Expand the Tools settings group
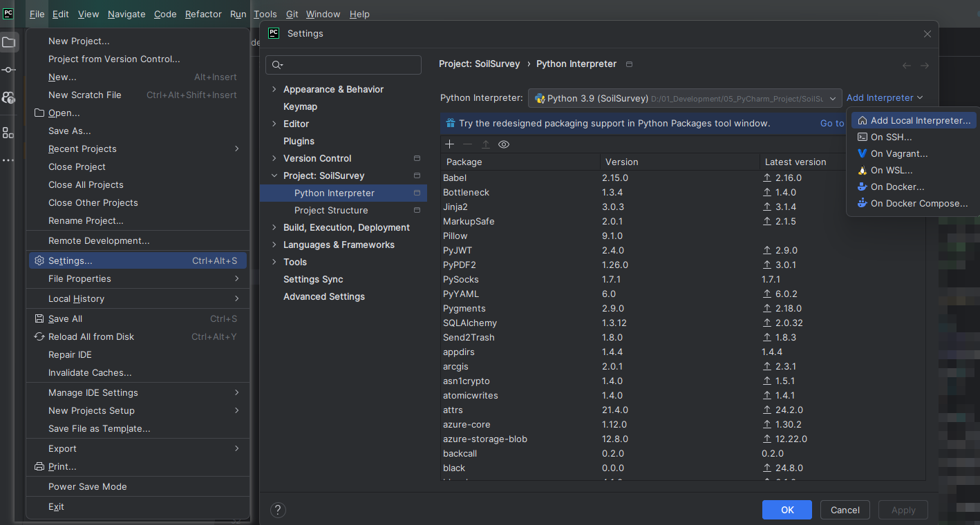Screen dimensions: 980x525 point(274,262)
